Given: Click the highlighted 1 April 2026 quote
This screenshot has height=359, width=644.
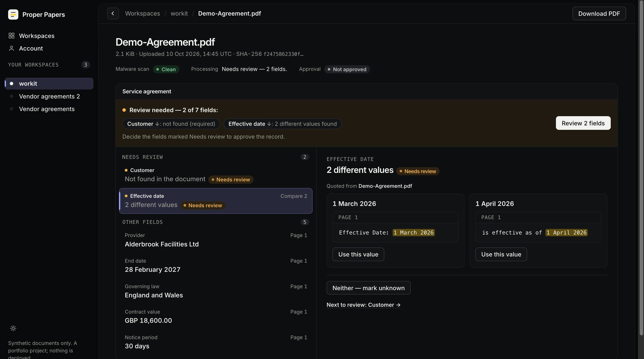Looking at the screenshot, I should (567, 233).
